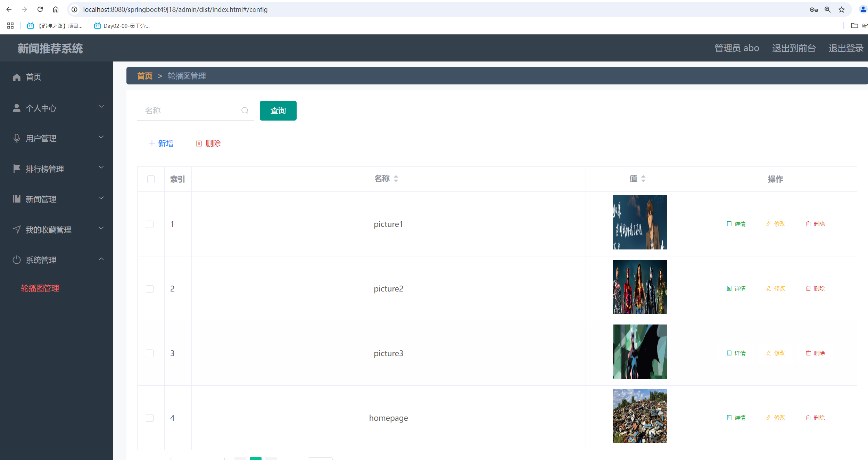The height and width of the screenshot is (460, 868).
Task: Click the browser forward arrow
Action: [24, 9]
